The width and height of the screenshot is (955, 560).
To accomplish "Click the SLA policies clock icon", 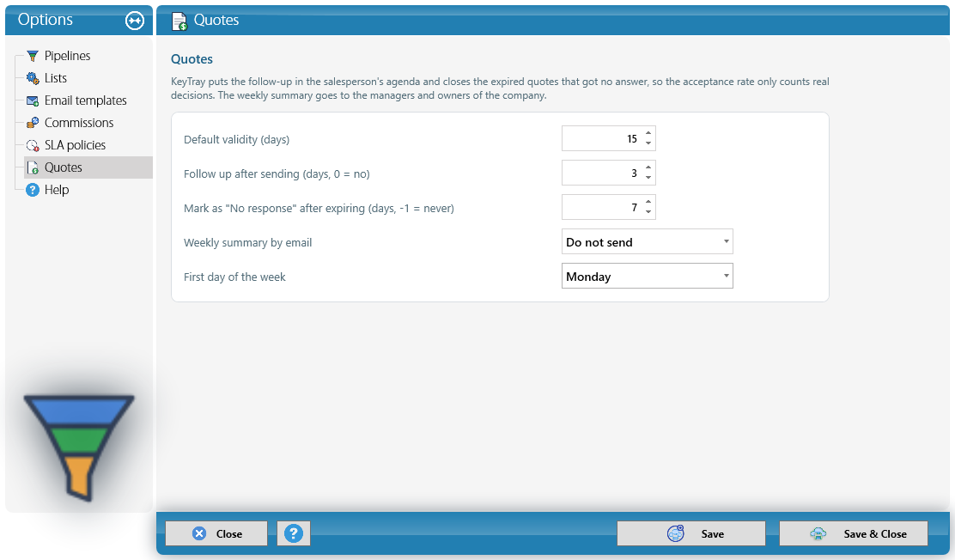I will (33, 145).
